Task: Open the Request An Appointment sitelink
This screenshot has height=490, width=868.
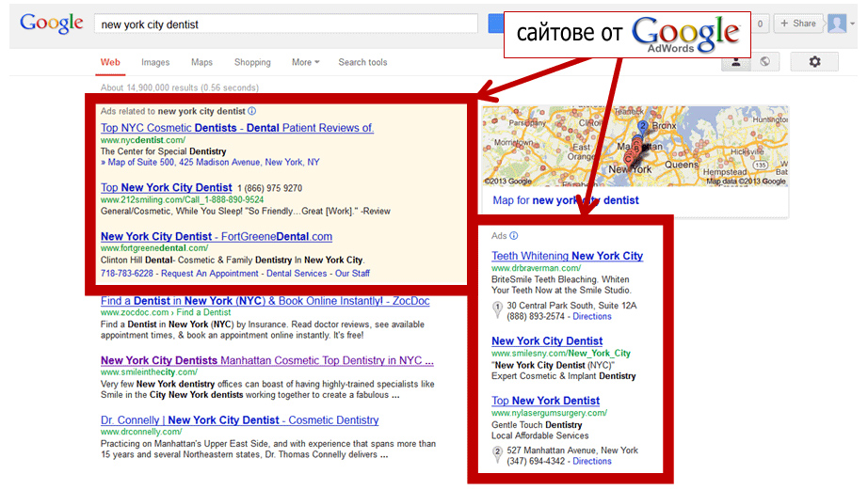Action: pos(210,273)
